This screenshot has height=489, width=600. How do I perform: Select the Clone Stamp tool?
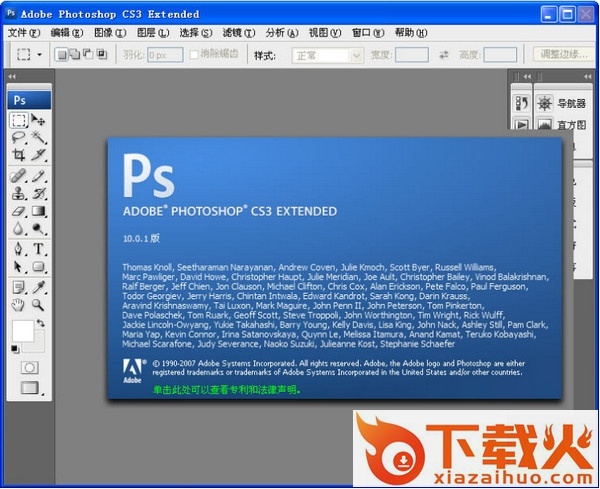click(x=18, y=193)
